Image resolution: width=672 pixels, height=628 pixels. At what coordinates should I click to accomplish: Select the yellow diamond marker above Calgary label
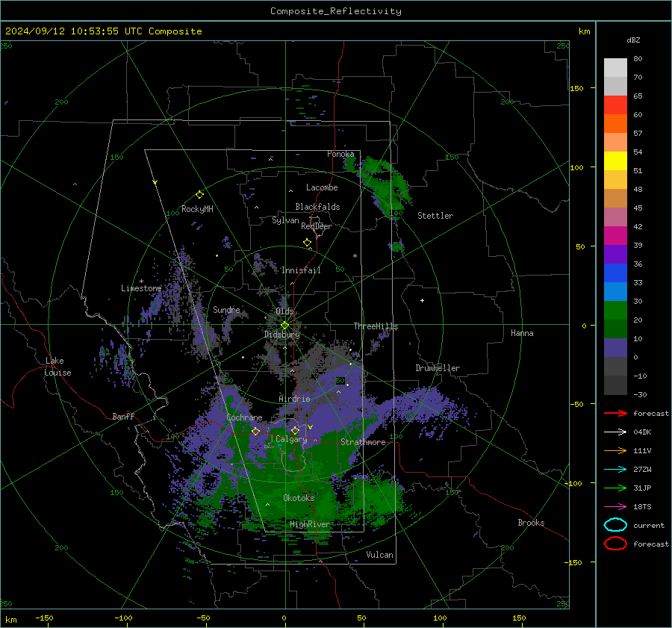pyautogui.click(x=295, y=430)
